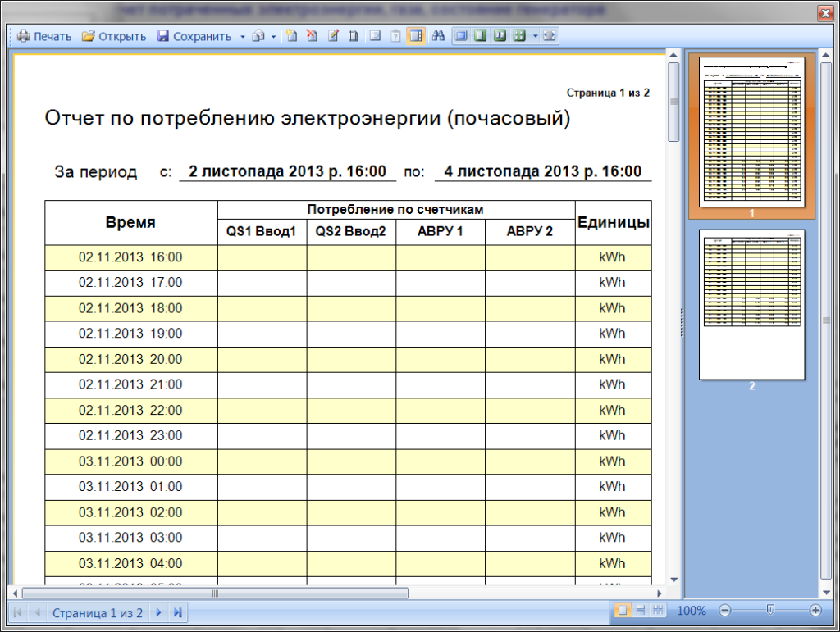Image resolution: width=840 pixels, height=632 pixels.
Task: Click the Потребление по счетчикам header
Action: (x=396, y=210)
